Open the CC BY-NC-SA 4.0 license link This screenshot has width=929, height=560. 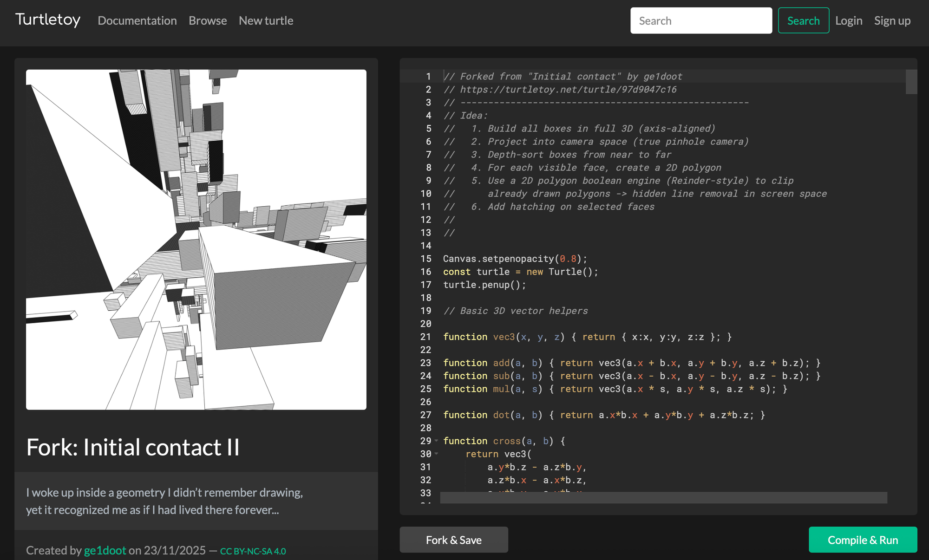pos(253,551)
